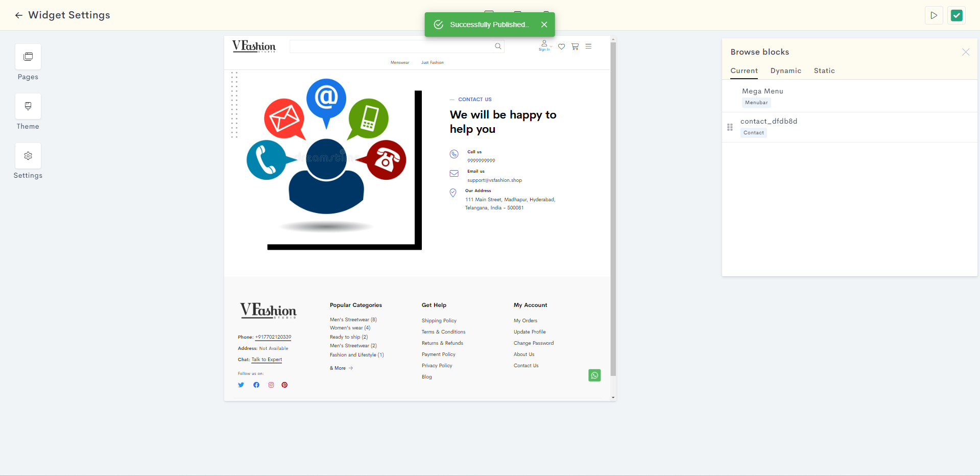
Task: Select the contact_dfdb8d block
Action: pyautogui.click(x=850, y=127)
